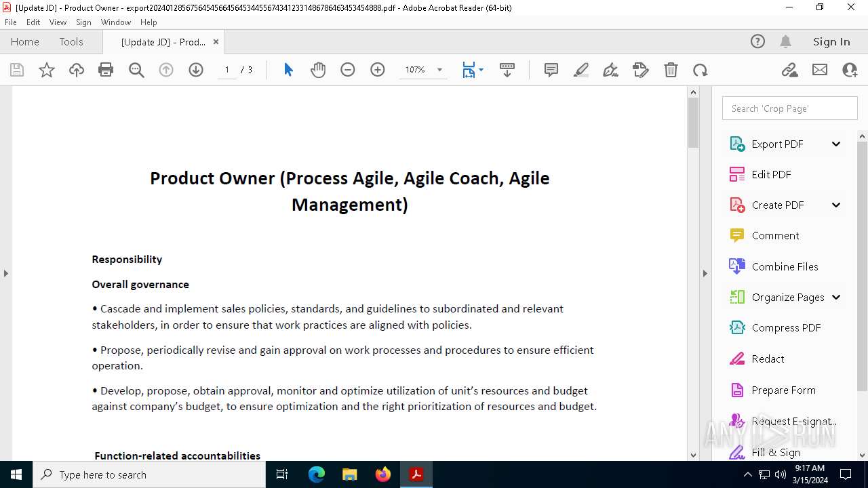The width and height of the screenshot is (868, 488).
Task: Delete page with trash icon
Action: point(671,70)
